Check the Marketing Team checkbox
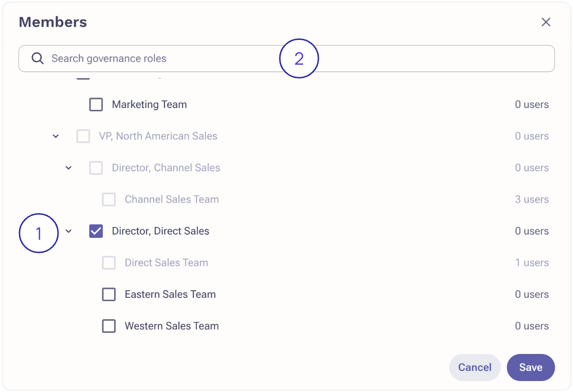The image size is (573, 392). point(96,105)
